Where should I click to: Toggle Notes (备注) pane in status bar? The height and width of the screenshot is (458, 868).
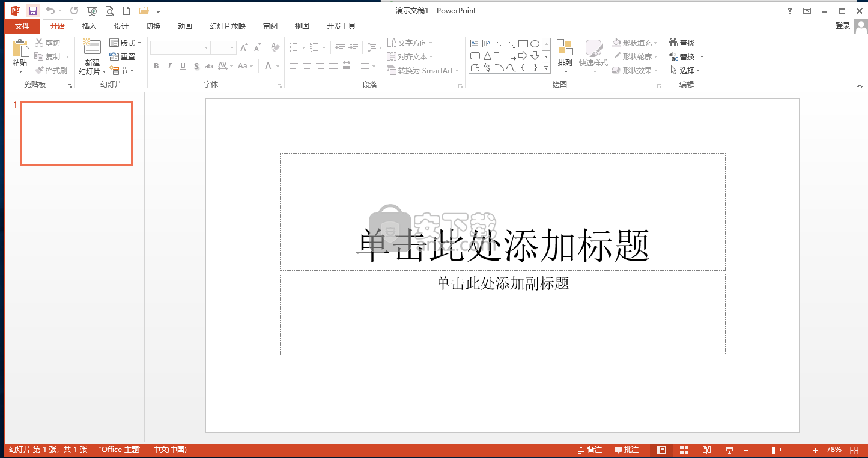(x=590, y=450)
